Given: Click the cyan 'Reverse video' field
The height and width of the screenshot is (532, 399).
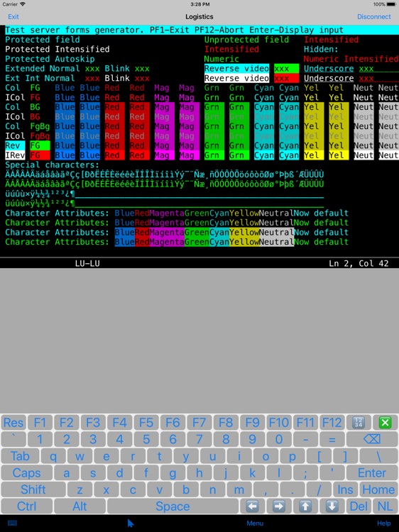Looking at the screenshot, I should pos(236,69).
